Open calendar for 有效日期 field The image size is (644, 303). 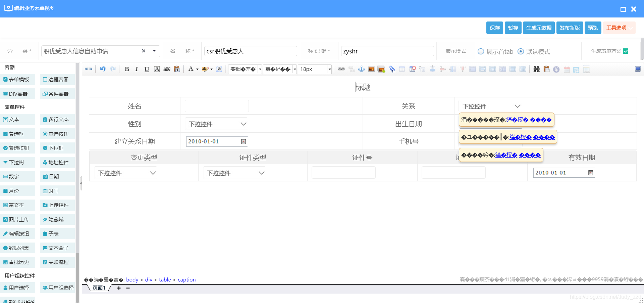591,173
